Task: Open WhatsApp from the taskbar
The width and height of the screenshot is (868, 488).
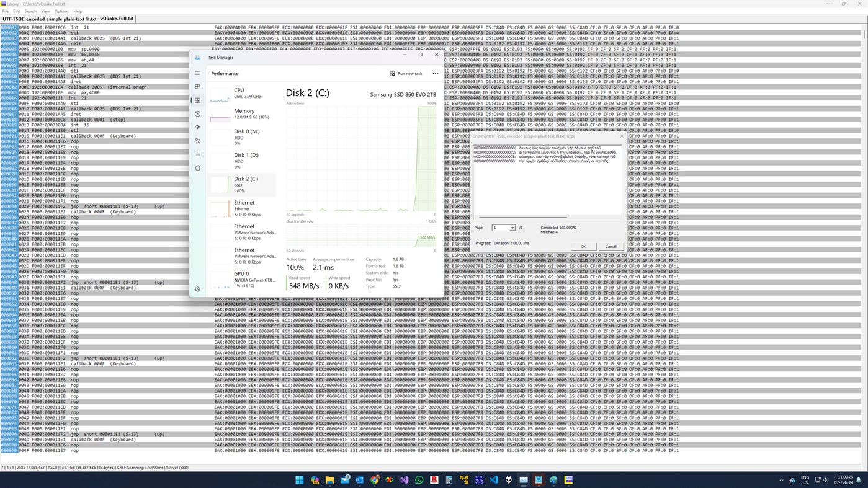Action: pyautogui.click(x=419, y=480)
